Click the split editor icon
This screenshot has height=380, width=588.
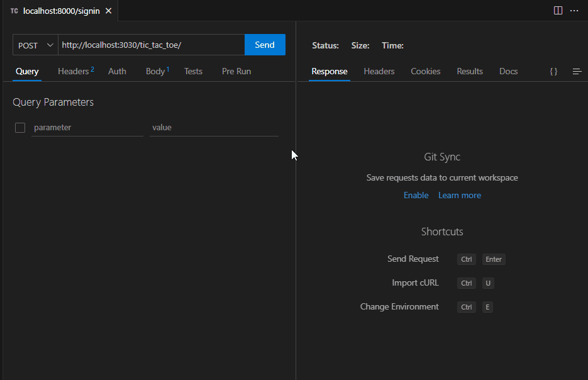pos(558,11)
